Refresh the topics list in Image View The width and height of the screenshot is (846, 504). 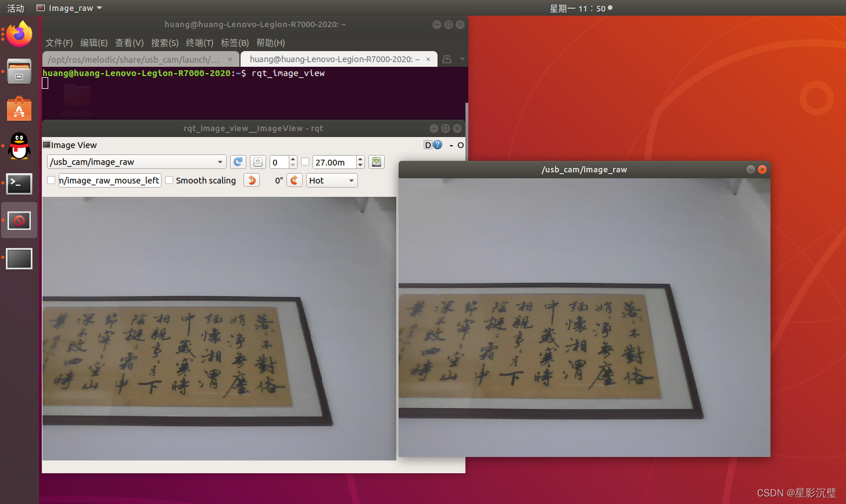pyautogui.click(x=238, y=162)
